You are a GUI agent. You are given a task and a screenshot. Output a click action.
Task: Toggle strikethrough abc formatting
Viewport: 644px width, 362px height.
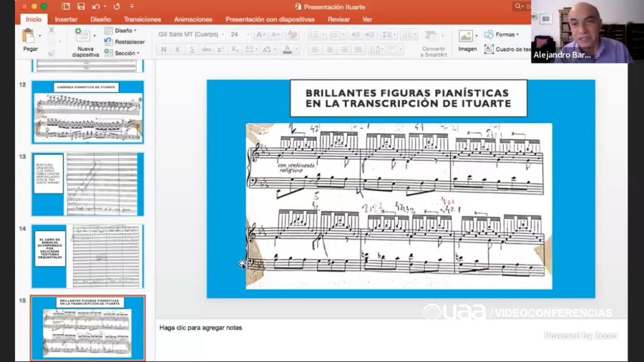[206, 49]
